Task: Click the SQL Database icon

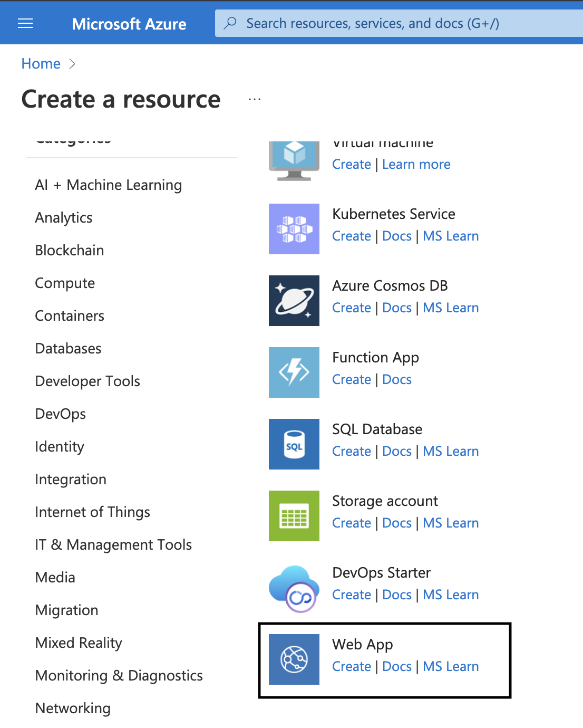Action: click(294, 444)
